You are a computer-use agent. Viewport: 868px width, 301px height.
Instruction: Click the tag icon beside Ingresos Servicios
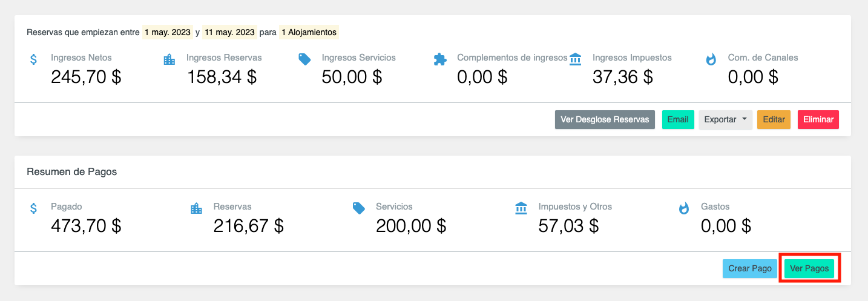pyautogui.click(x=304, y=59)
